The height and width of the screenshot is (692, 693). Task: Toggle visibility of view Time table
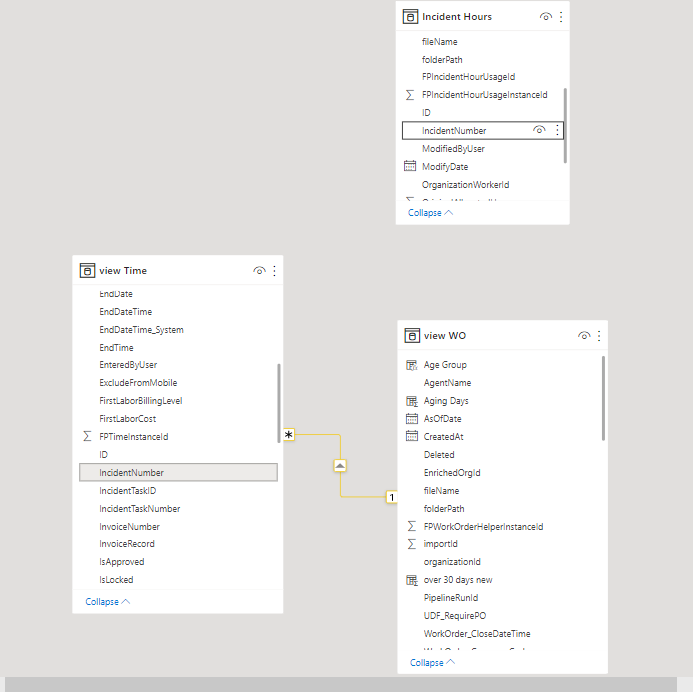coord(259,270)
